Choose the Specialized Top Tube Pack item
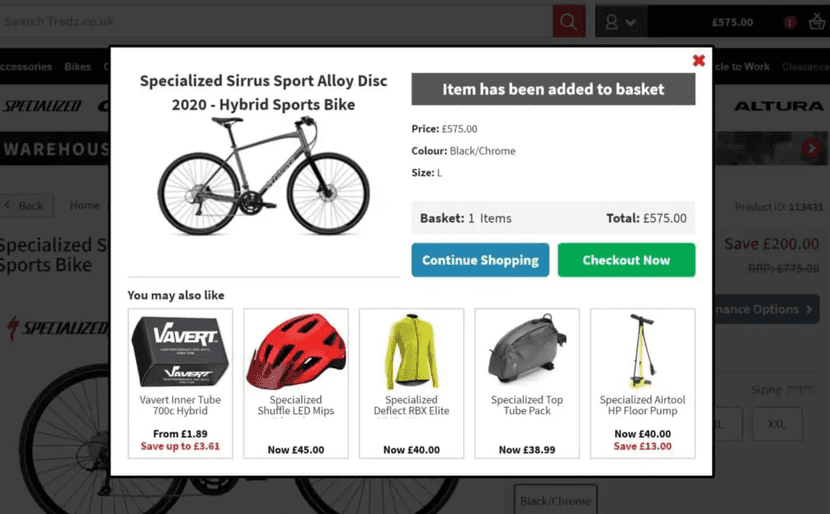830x514 pixels. point(527,351)
